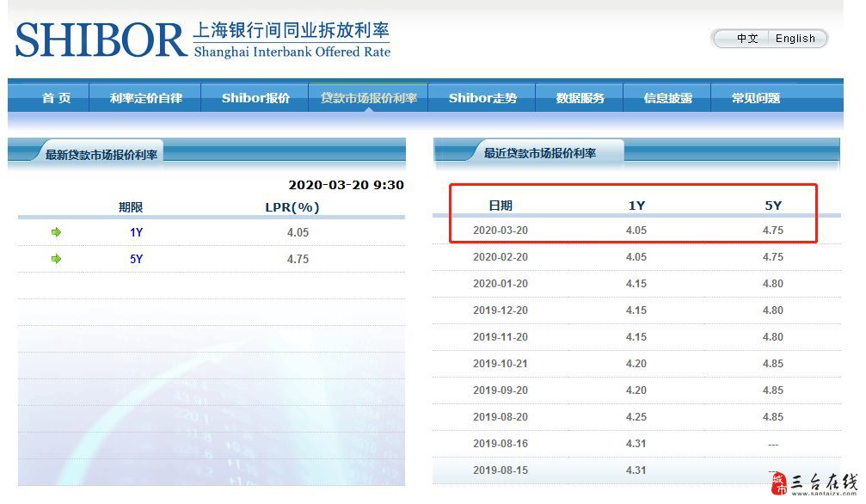The height and width of the screenshot is (504, 866).
Task: Click 1Y rate for 2019-10-21
Action: 636,364
